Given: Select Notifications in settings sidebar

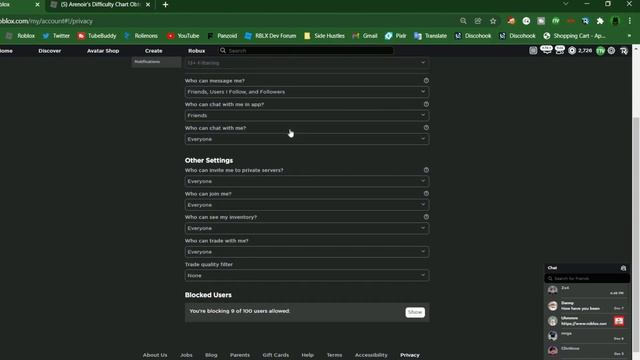Looking at the screenshot, I should (x=156, y=62).
